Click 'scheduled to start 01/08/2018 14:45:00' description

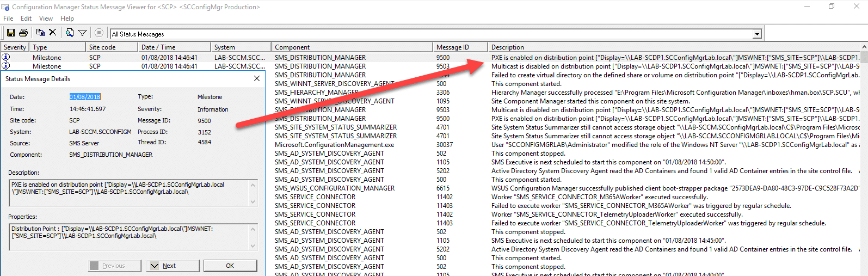pos(608,241)
